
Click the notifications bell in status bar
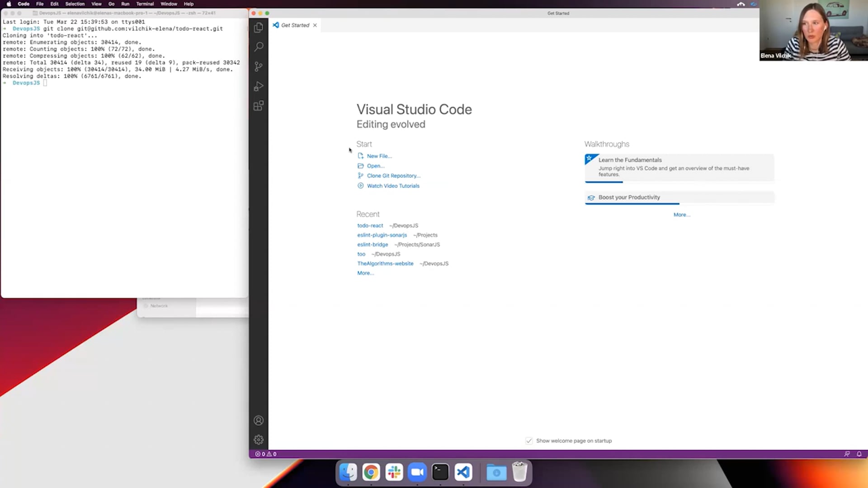click(x=859, y=454)
